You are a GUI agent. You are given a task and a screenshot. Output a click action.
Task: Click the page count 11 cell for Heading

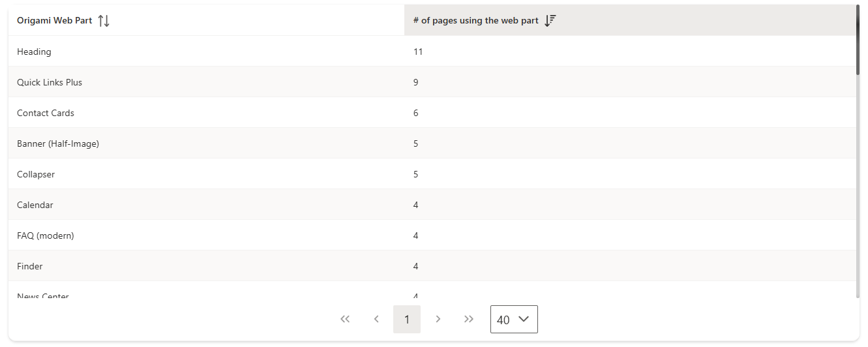[x=418, y=52]
